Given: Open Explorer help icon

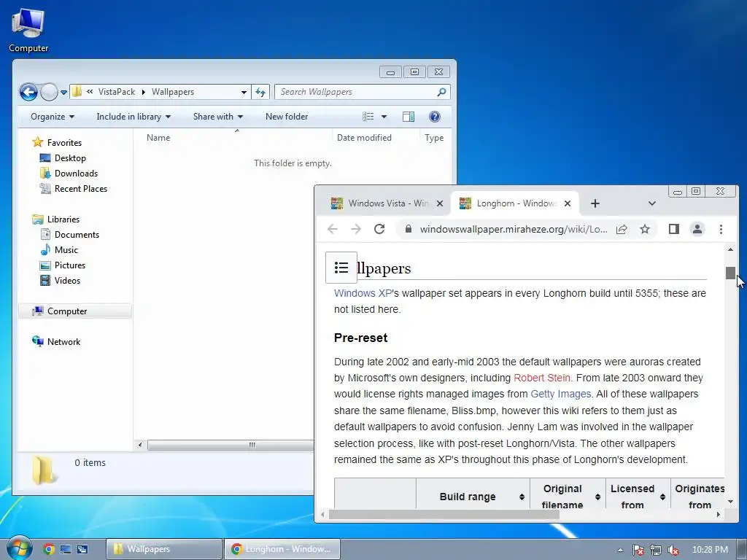Looking at the screenshot, I should pyautogui.click(x=435, y=117).
